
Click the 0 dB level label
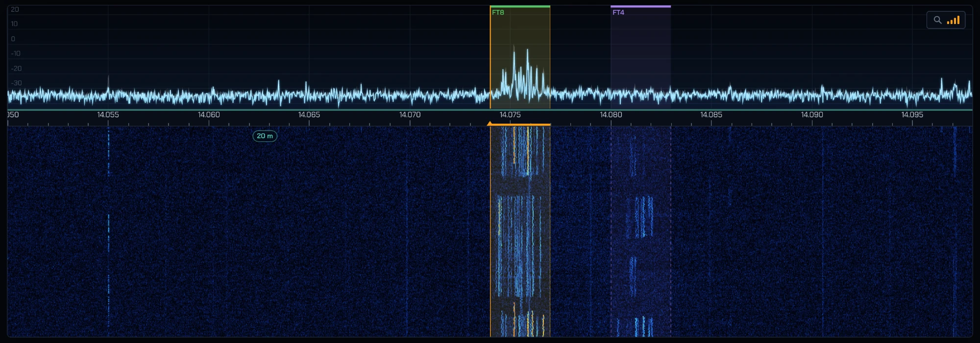13,39
